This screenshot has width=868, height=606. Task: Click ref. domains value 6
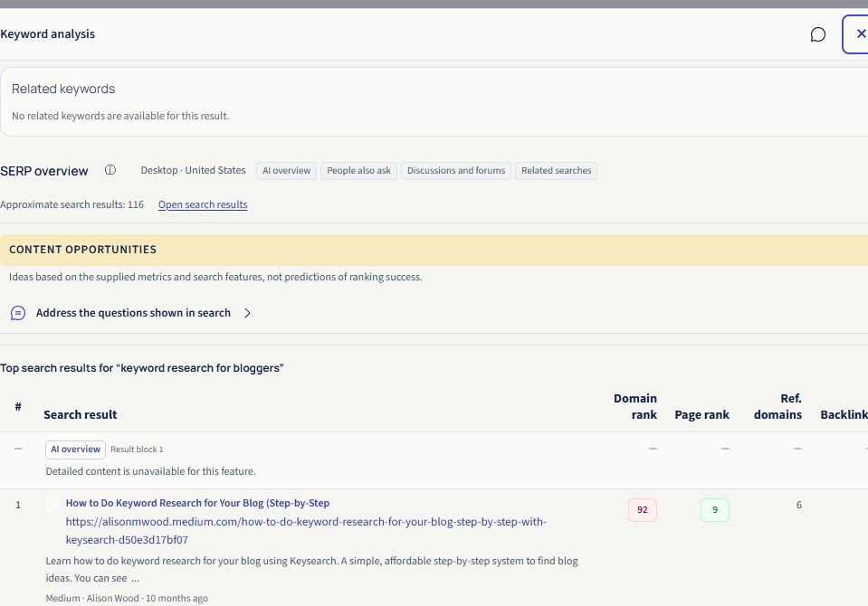coord(799,505)
